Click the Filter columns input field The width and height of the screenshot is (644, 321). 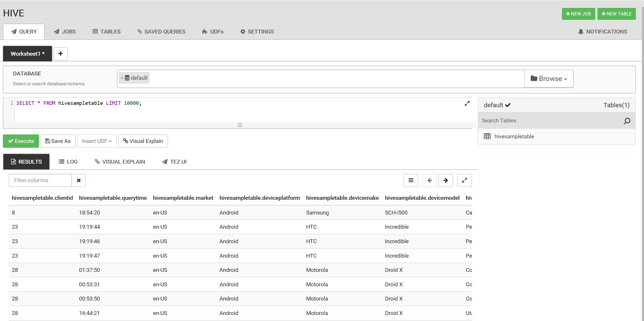40,180
